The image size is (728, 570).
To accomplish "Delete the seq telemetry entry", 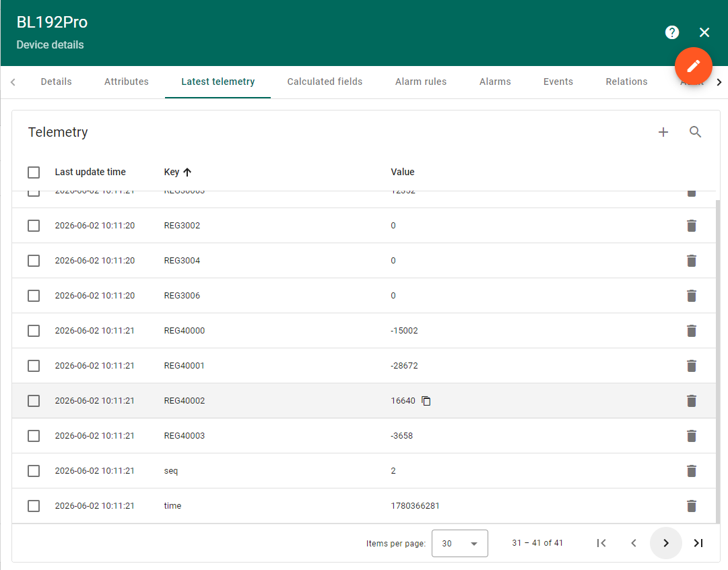I will [692, 471].
